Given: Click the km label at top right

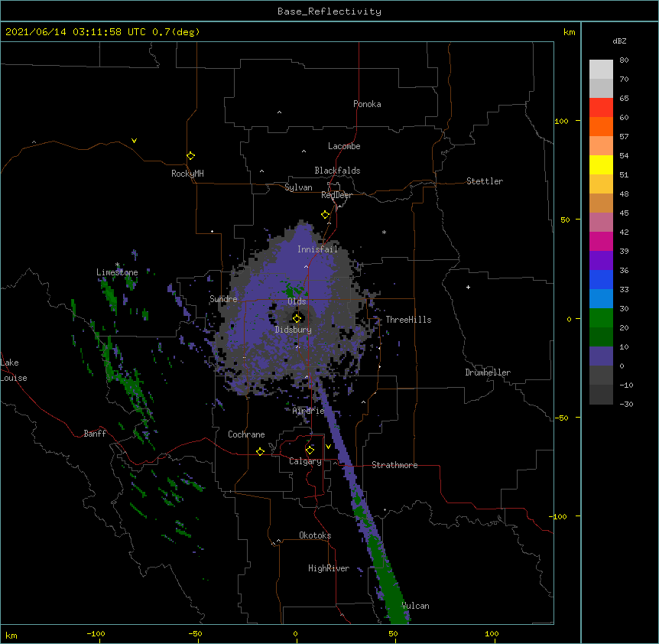Looking at the screenshot, I should pos(569,32).
